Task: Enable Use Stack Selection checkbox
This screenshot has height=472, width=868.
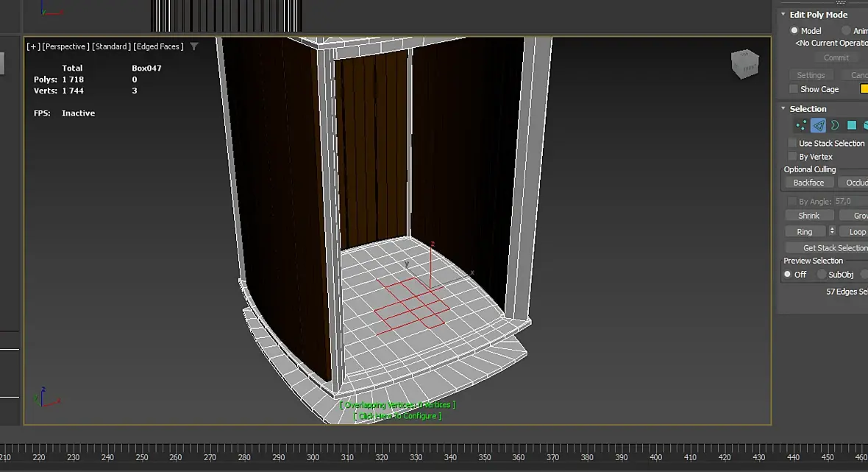Action: (792, 143)
